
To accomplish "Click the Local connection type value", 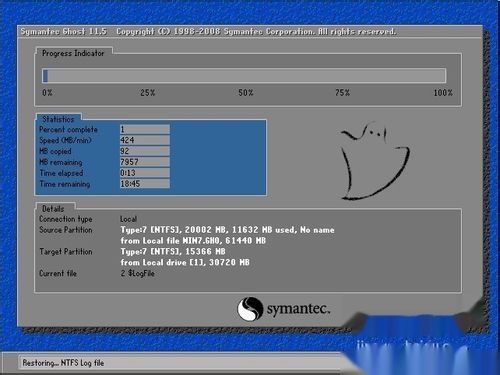I will click(128, 219).
